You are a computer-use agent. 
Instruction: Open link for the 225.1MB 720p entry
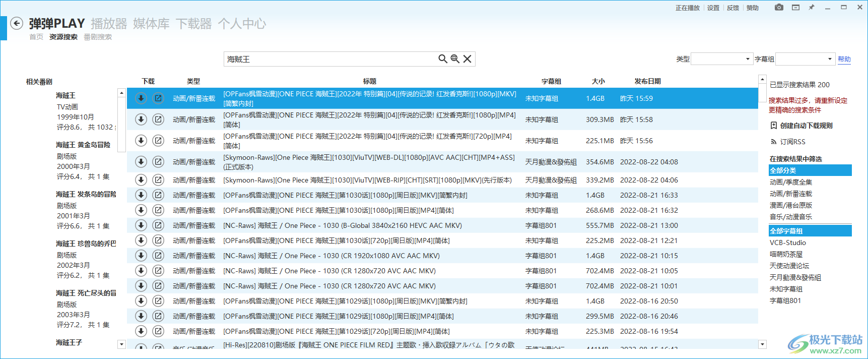pos(158,141)
